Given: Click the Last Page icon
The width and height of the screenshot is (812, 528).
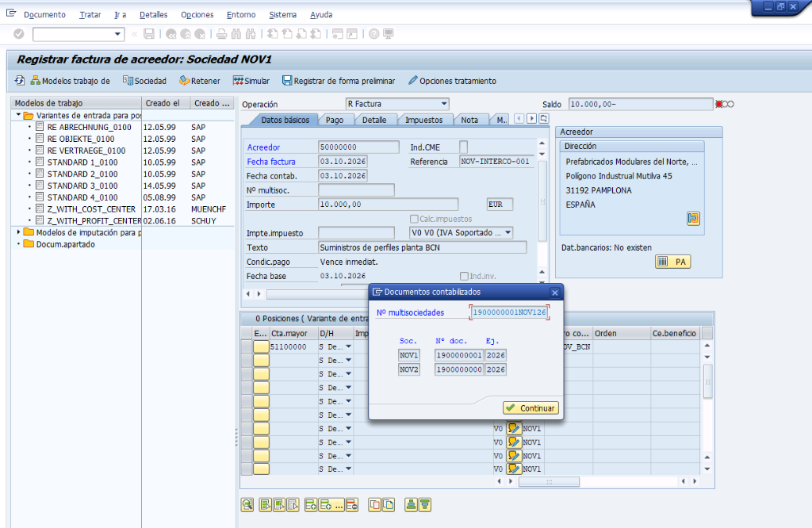Looking at the screenshot, I should coord(316,34).
